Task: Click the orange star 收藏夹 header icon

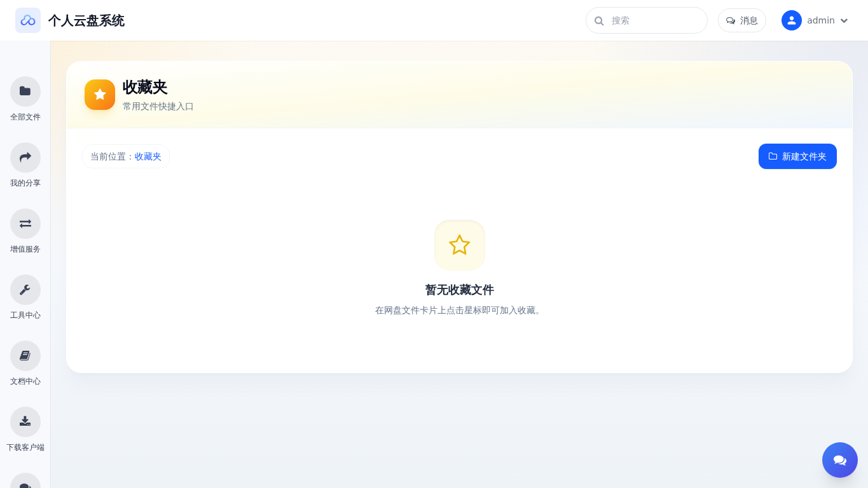Action: 100,95
